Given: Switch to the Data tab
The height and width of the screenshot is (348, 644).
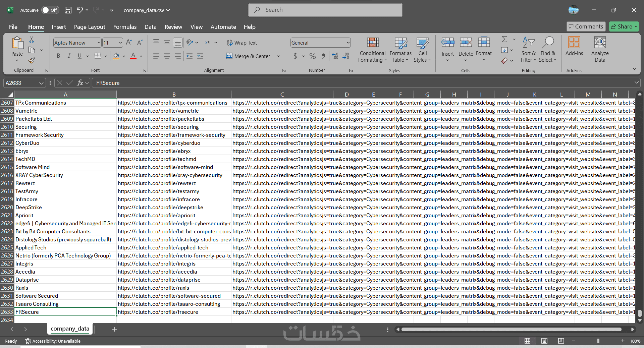Looking at the screenshot, I should click(150, 27).
